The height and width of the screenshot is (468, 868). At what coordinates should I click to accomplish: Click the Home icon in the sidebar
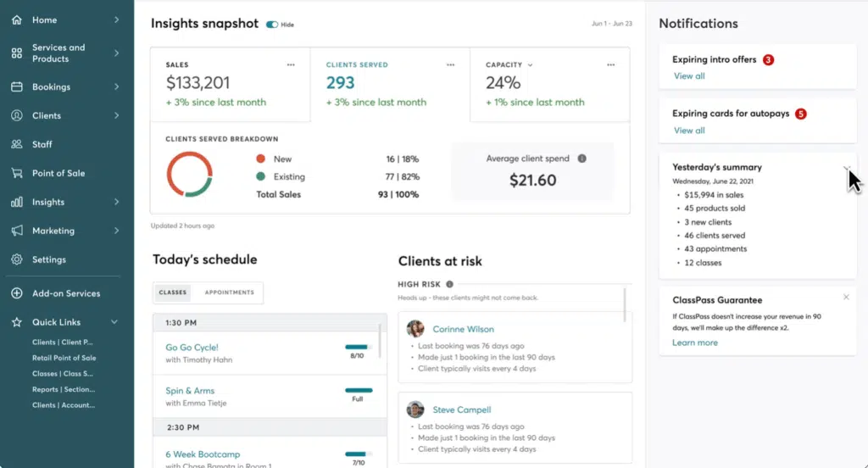[x=16, y=20]
